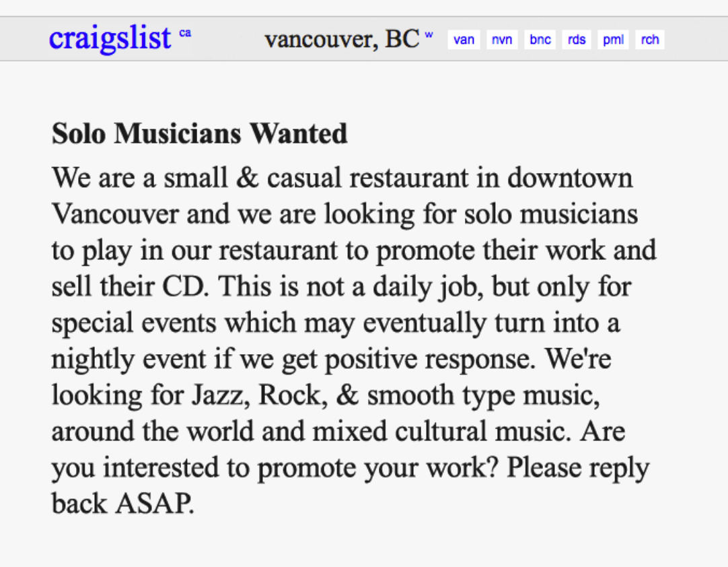Click the small 'ca' country link
This screenshot has width=728, height=567.
point(185,32)
